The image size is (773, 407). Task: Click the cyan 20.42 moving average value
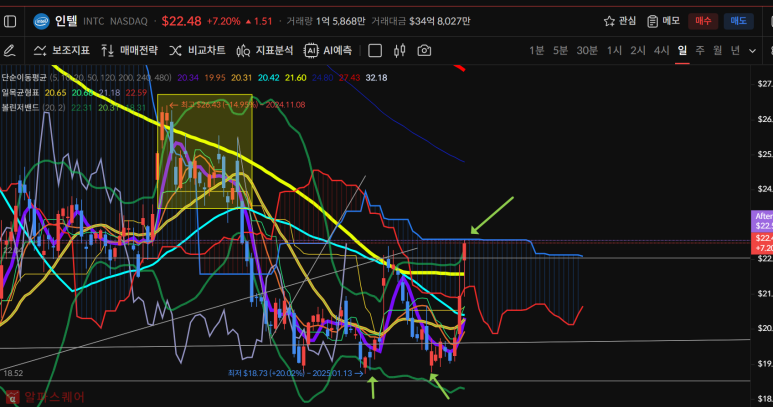pos(268,78)
